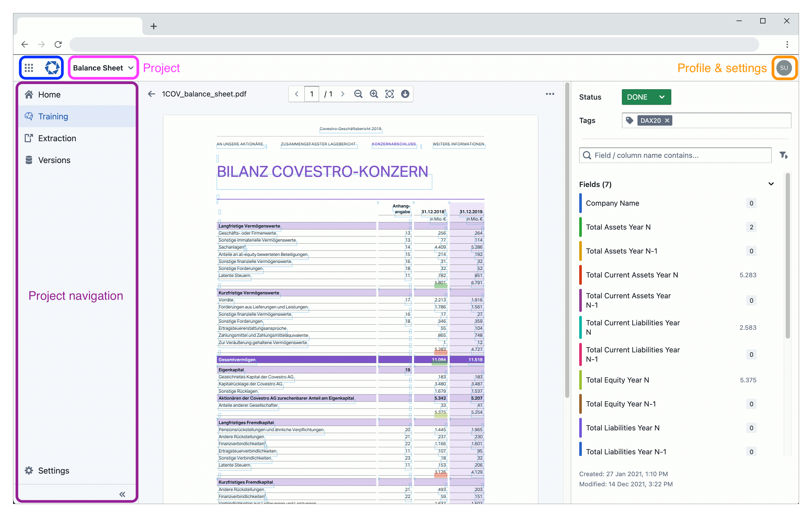
Task: Open the apps grid launcher icon
Action: tap(29, 68)
